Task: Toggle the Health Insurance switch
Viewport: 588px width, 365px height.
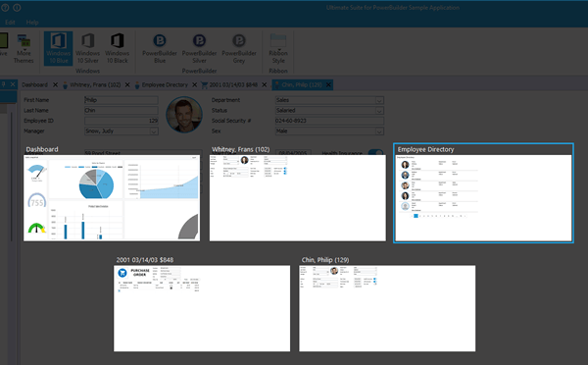Action: tap(375, 152)
